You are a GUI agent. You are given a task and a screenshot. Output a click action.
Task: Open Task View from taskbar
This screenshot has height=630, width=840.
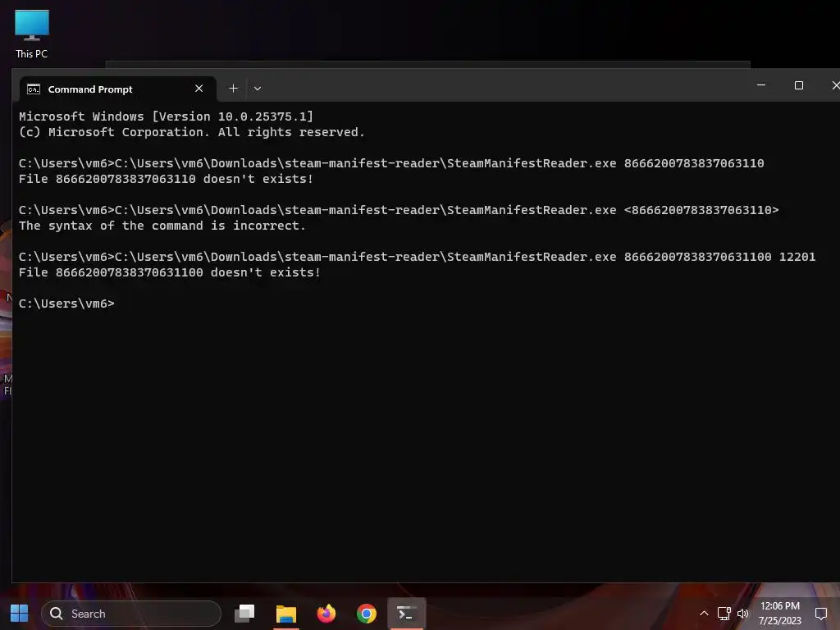(244, 614)
